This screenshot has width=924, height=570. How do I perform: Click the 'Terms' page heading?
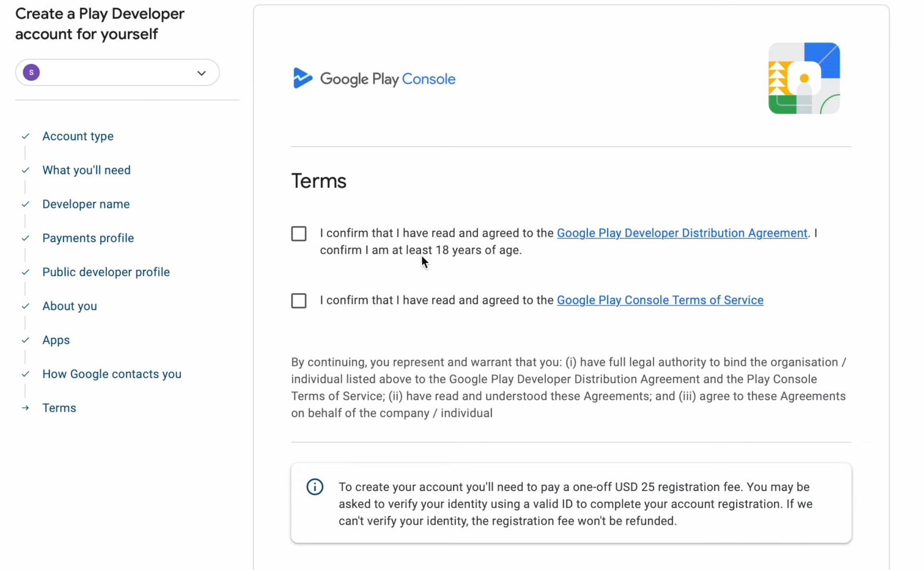click(319, 181)
